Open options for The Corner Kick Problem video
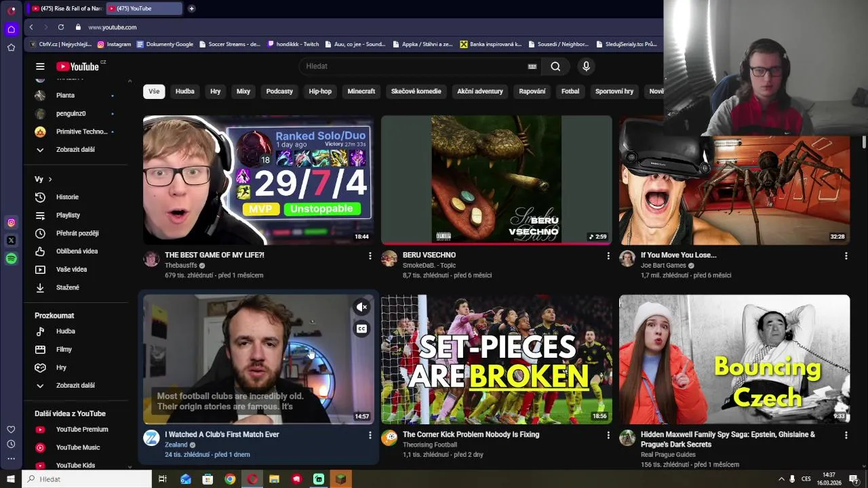This screenshot has width=868, height=488. (608, 434)
